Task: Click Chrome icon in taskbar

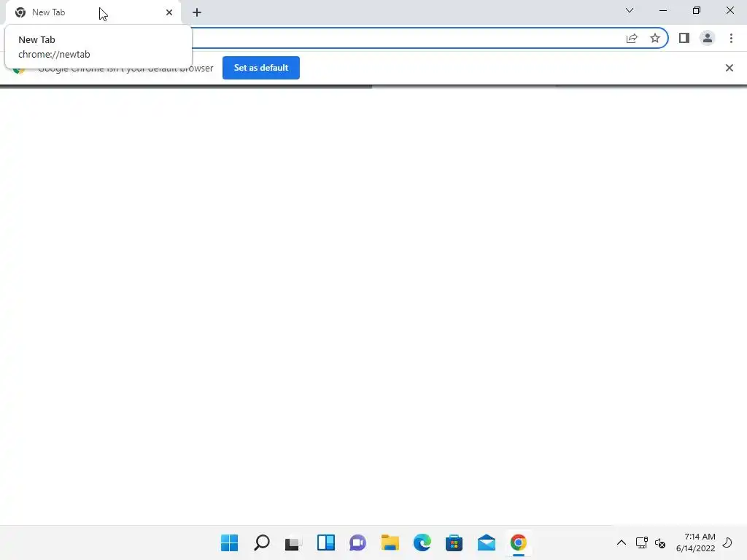Action: [x=519, y=542]
